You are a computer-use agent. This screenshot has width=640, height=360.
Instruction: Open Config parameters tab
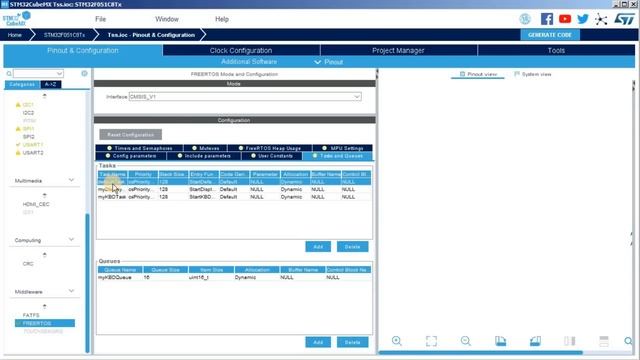[131, 156]
